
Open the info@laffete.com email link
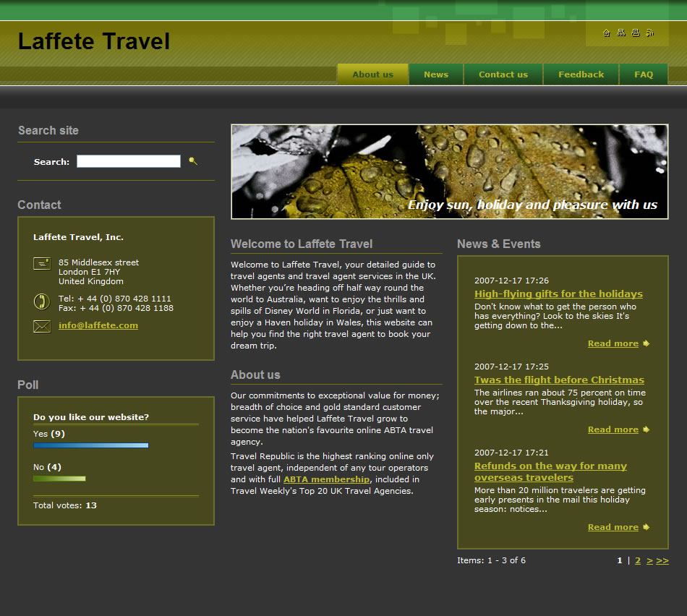[x=98, y=325]
